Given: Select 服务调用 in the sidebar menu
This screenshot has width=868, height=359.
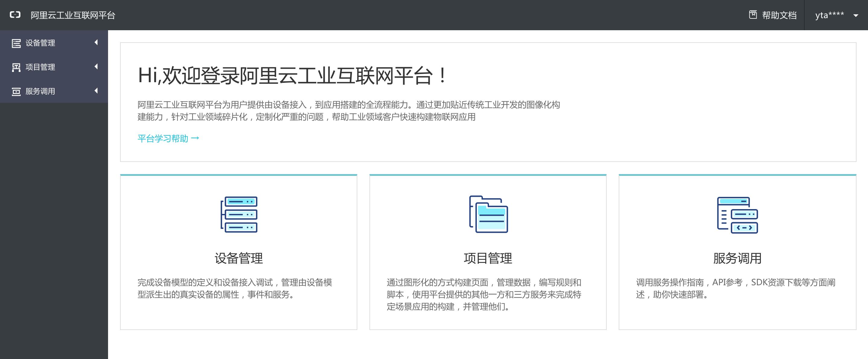Looking at the screenshot, I should point(40,92).
